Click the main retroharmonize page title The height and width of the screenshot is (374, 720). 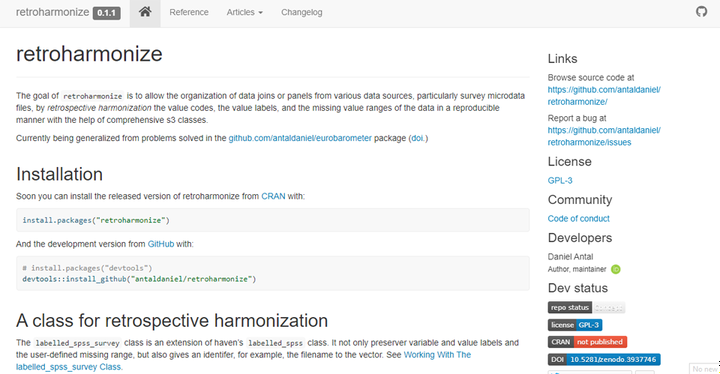[89, 54]
